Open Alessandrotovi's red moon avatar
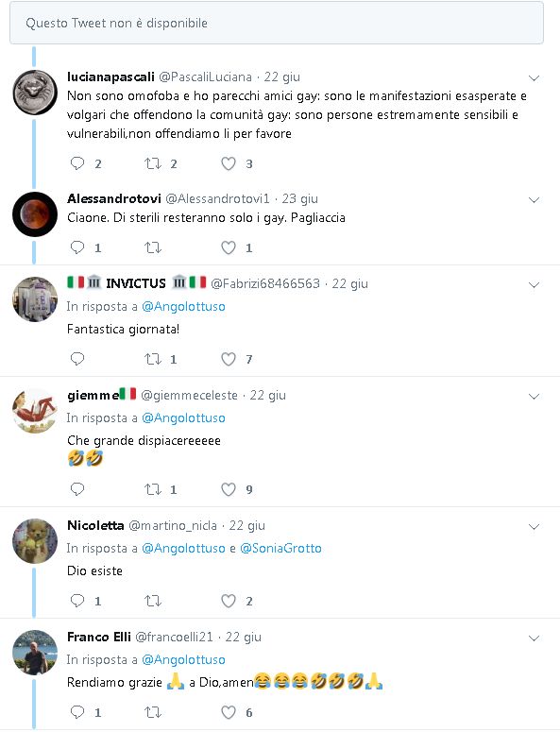 [35, 214]
